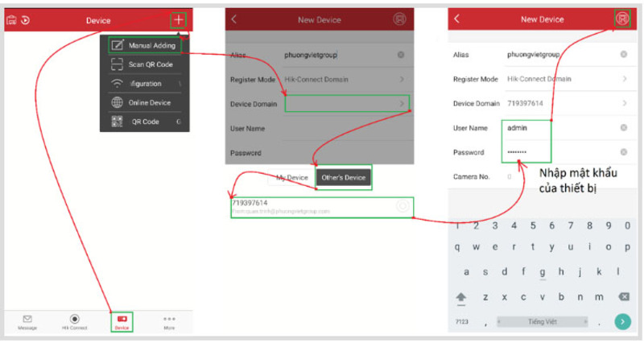Tap the Hik-Connect bottom tab icon
Image resolution: width=644 pixels, height=343 pixels.
click(x=74, y=320)
